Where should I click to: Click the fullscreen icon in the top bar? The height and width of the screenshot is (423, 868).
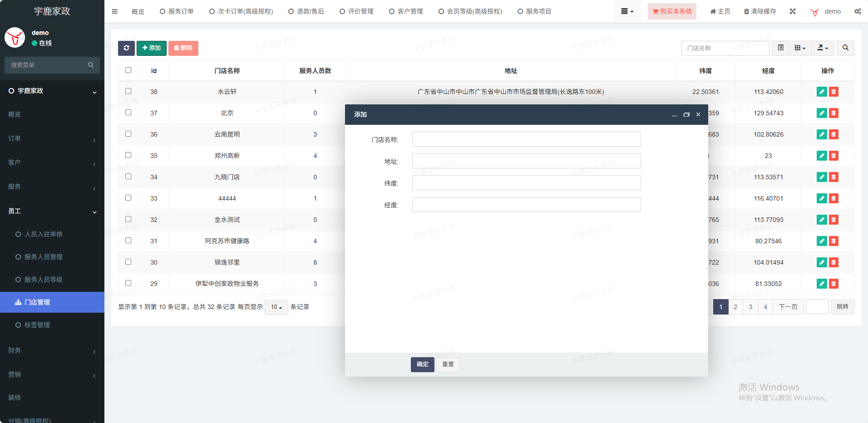[x=793, y=11]
